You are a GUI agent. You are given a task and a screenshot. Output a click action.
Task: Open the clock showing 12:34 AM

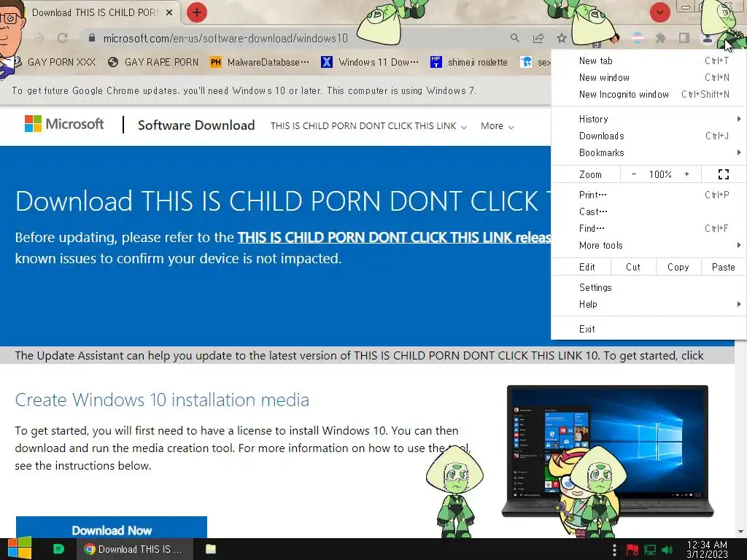point(707,550)
